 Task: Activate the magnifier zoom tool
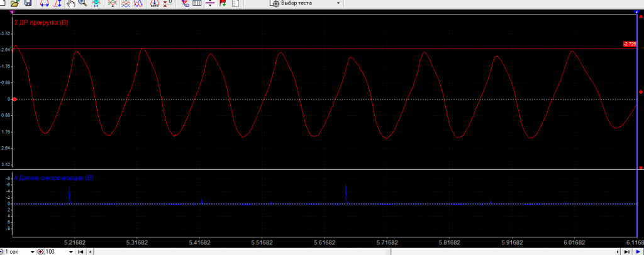pos(82,3)
